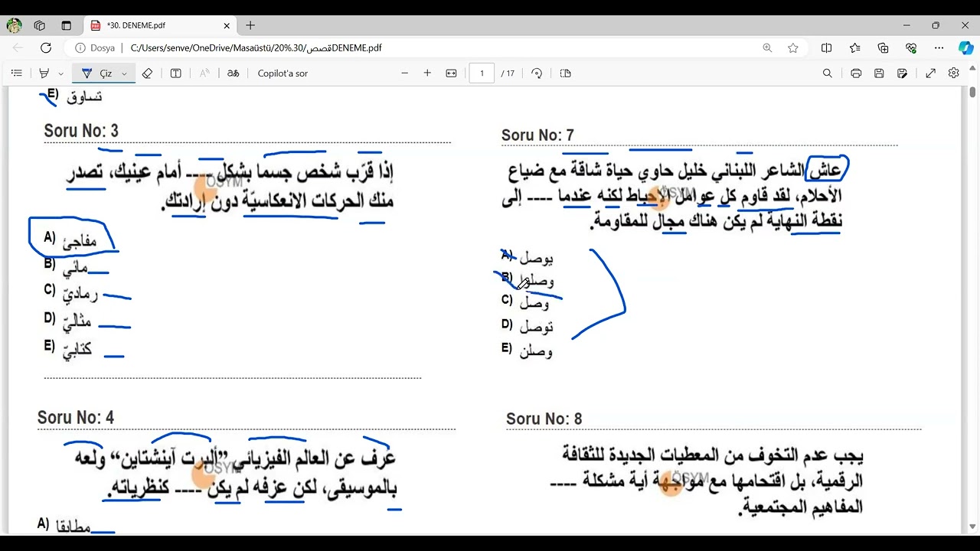Add this page to favorites star
Screen dimensions: 980x551
pyautogui.click(x=793, y=47)
